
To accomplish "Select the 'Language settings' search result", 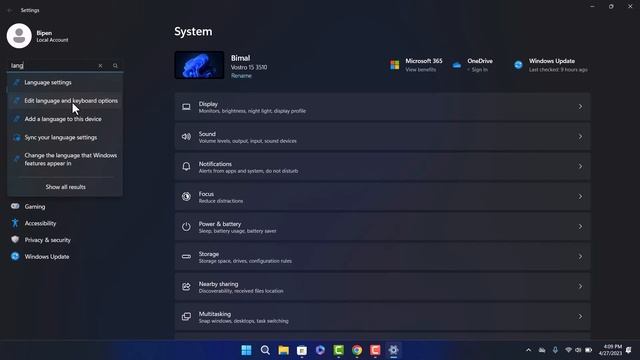I will click(65, 82).
